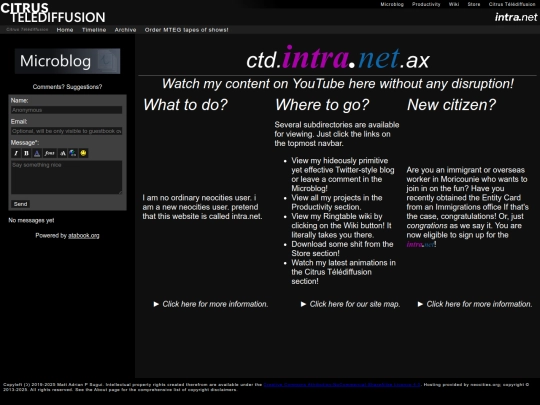Expand more information under What to do
The height and width of the screenshot is (405, 540).
pyautogui.click(x=210, y=304)
